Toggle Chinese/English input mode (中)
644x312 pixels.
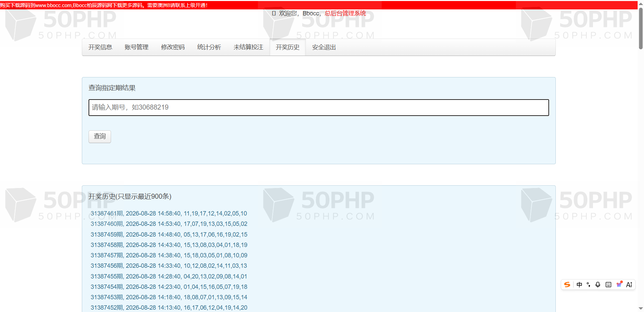click(x=579, y=285)
